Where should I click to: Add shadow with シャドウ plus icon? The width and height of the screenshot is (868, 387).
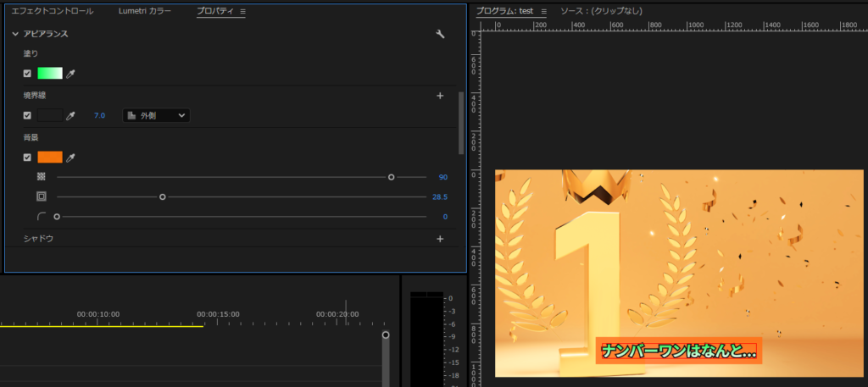[x=440, y=239]
